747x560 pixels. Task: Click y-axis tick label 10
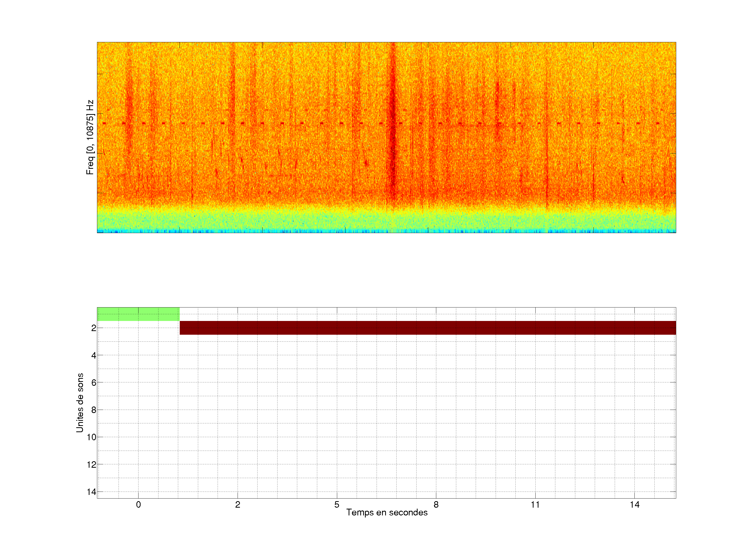(92, 437)
